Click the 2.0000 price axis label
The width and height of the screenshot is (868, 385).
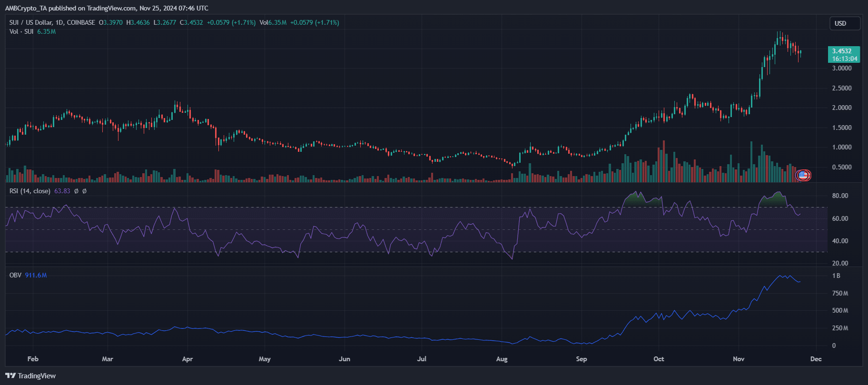(x=842, y=108)
